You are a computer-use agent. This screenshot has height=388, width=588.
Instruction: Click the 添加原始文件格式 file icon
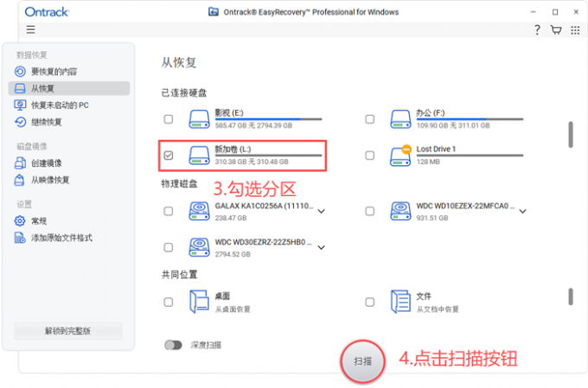[20, 238]
